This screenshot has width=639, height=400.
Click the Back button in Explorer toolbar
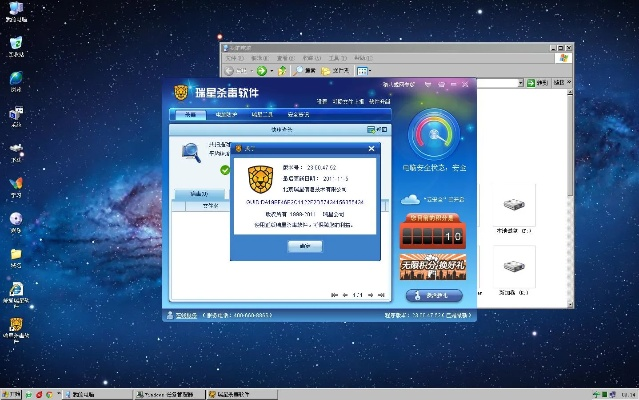click(236, 71)
